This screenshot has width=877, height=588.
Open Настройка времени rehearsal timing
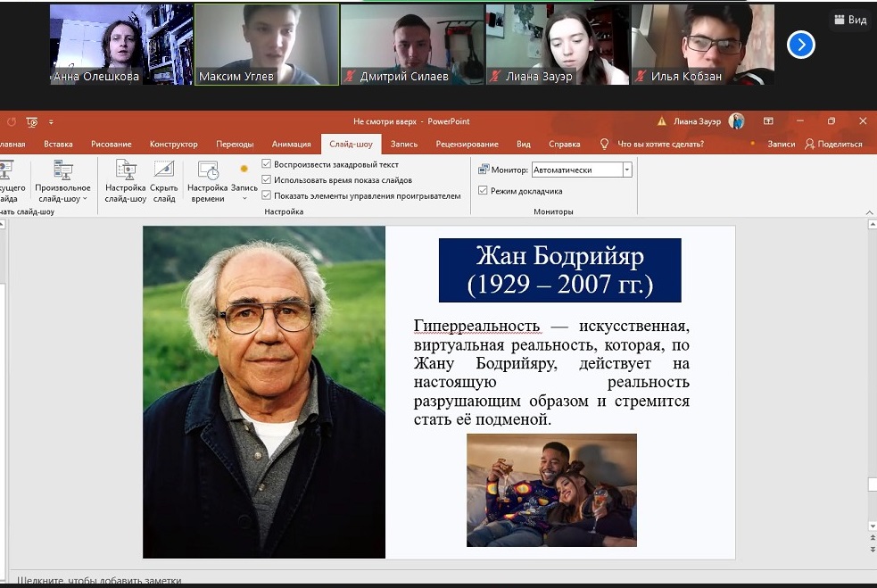[x=207, y=171]
